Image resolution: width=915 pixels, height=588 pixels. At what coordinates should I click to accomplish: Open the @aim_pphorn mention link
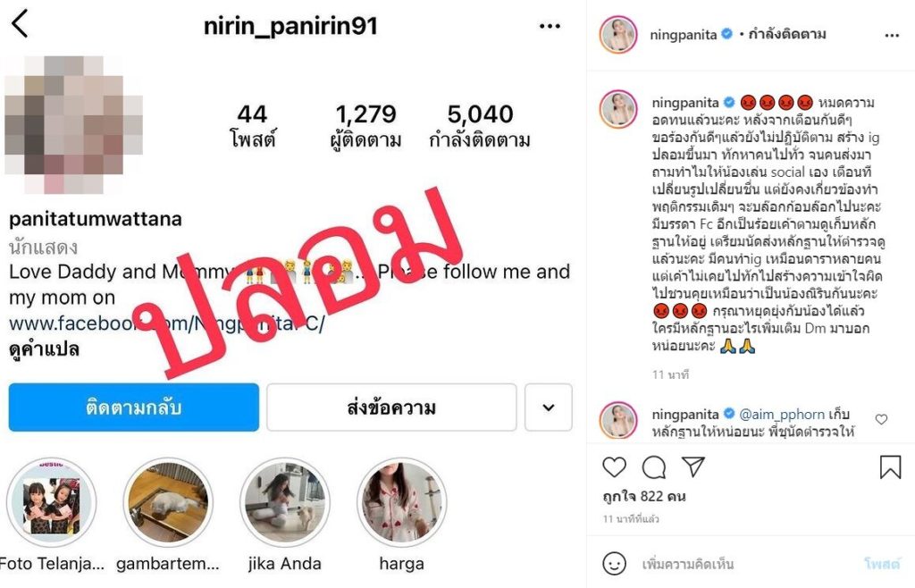[782, 415]
